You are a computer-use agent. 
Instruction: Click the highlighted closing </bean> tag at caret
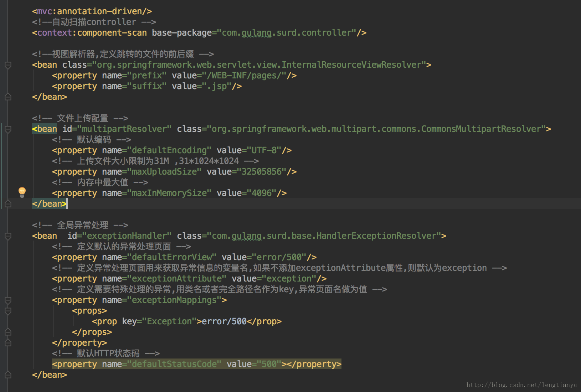click(50, 204)
